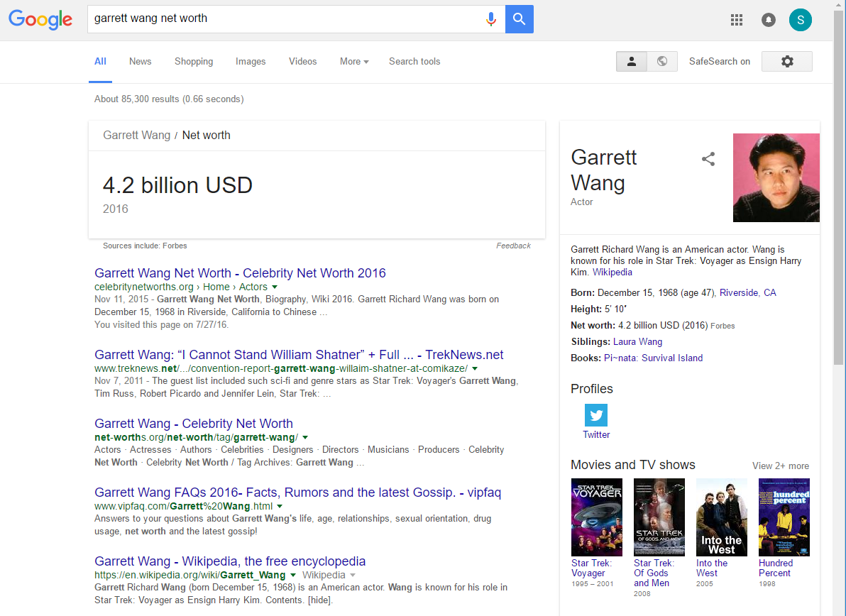
Task: Open the account avatar S
Action: pyautogui.click(x=800, y=20)
